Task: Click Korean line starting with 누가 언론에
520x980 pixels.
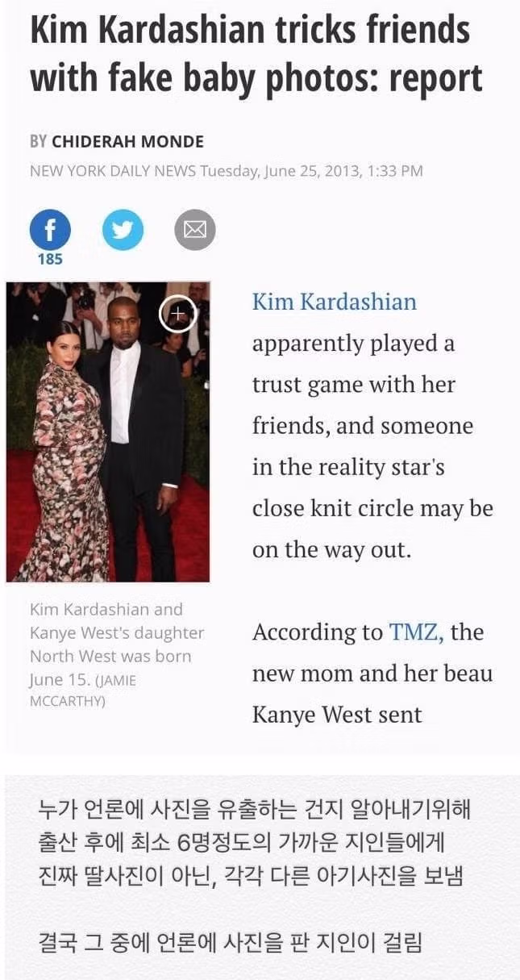Action: (x=254, y=810)
